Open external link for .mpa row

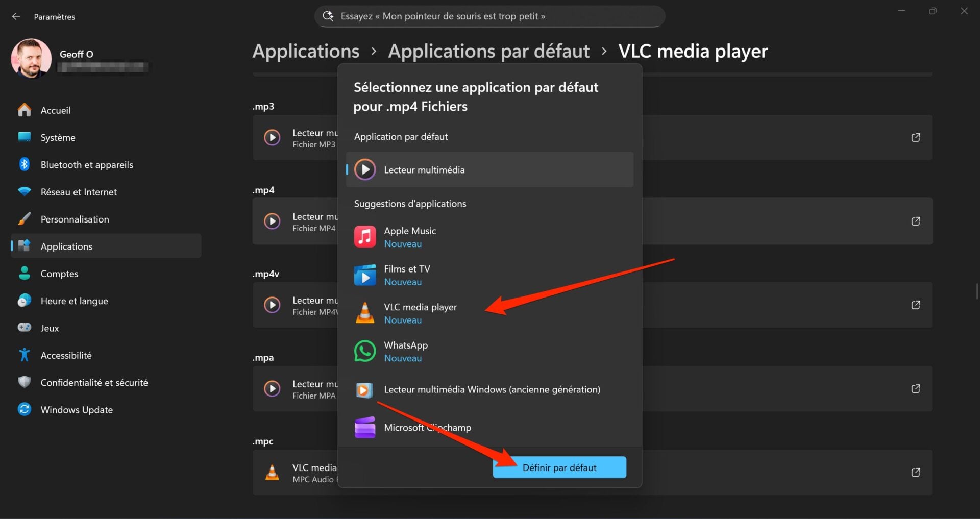pyautogui.click(x=916, y=388)
